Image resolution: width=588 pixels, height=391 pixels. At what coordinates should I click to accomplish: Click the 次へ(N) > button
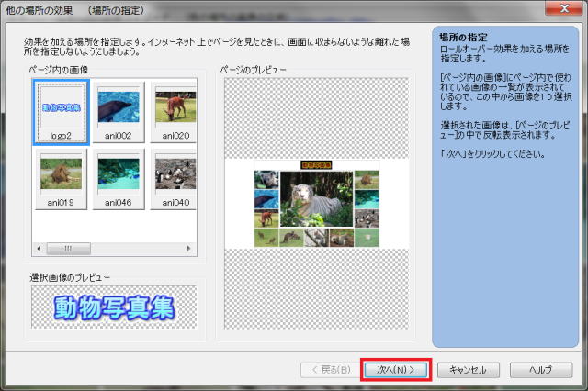396,370
